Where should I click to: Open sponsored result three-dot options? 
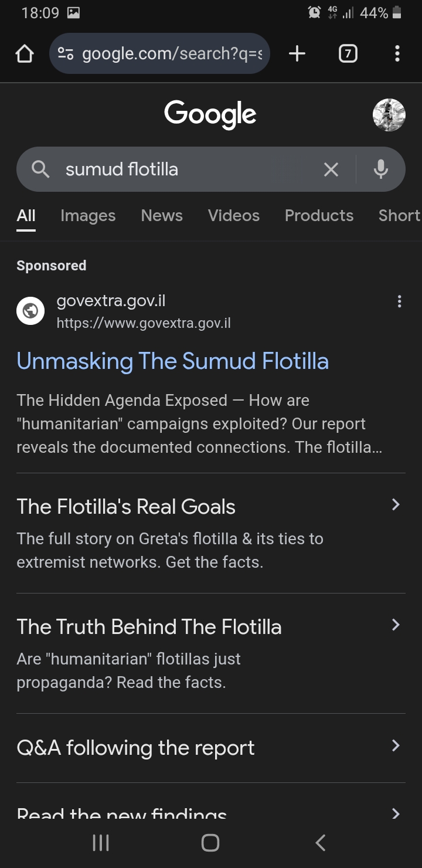tap(399, 301)
